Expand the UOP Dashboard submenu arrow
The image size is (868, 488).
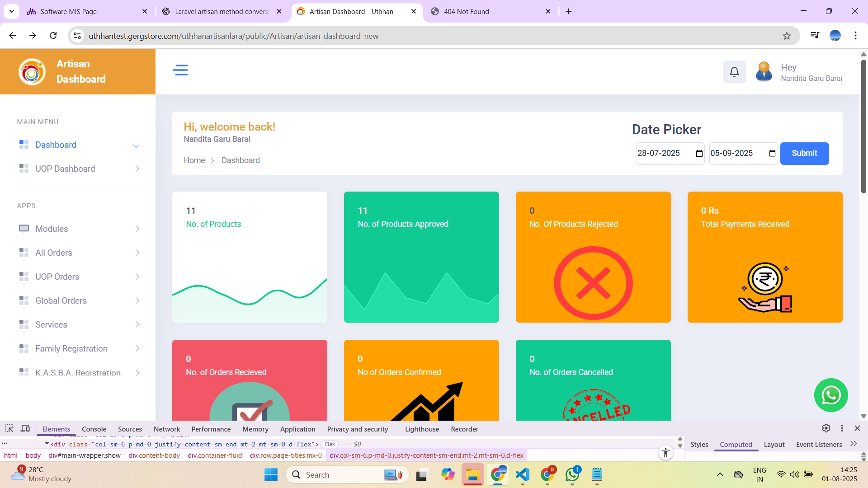[137, 169]
